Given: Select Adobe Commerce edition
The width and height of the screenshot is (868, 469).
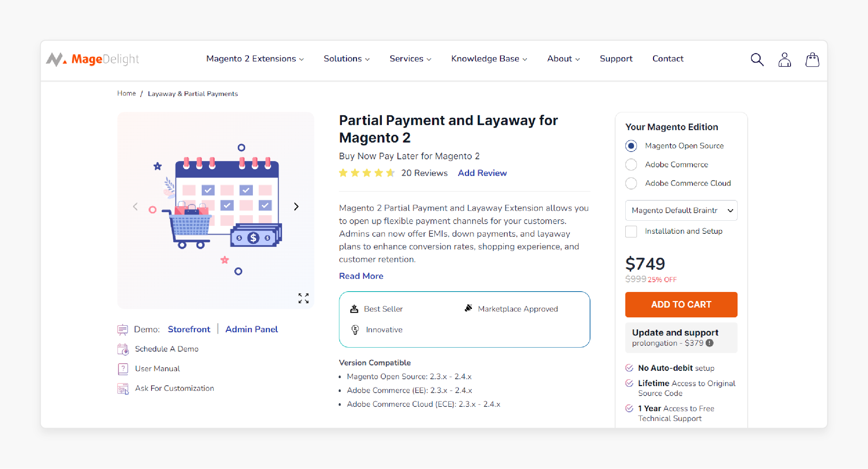Looking at the screenshot, I should click(x=631, y=164).
